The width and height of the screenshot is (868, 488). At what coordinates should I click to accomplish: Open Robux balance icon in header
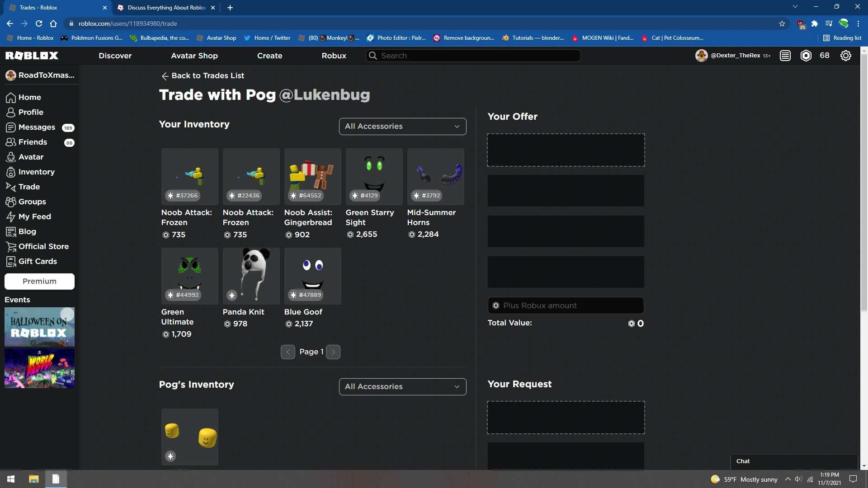coord(806,56)
